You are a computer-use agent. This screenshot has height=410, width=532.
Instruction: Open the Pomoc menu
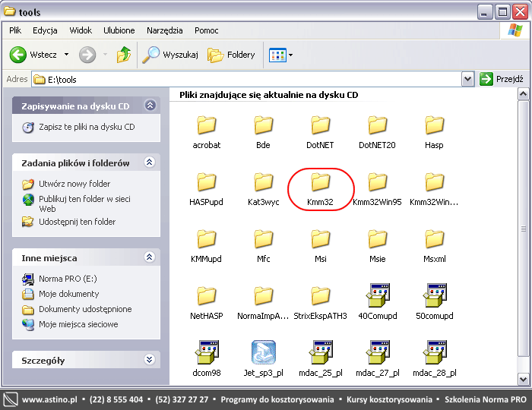pyautogui.click(x=206, y=30)
